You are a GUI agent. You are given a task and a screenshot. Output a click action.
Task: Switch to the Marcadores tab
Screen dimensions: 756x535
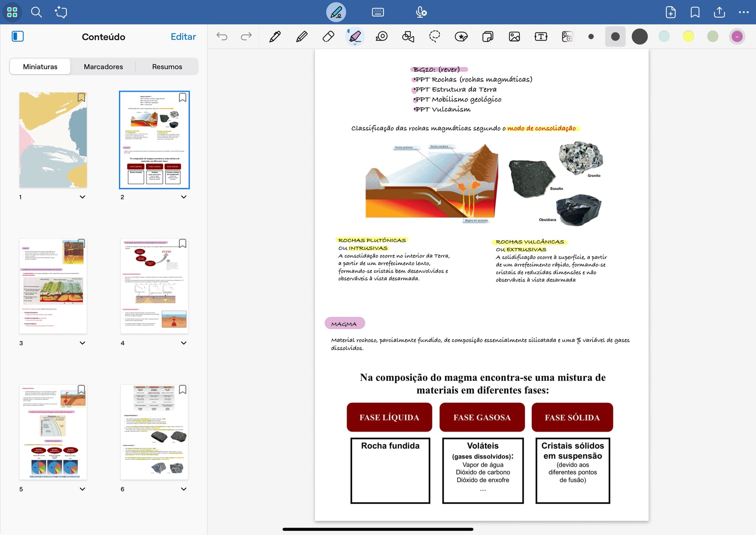[x=103, y=66]
